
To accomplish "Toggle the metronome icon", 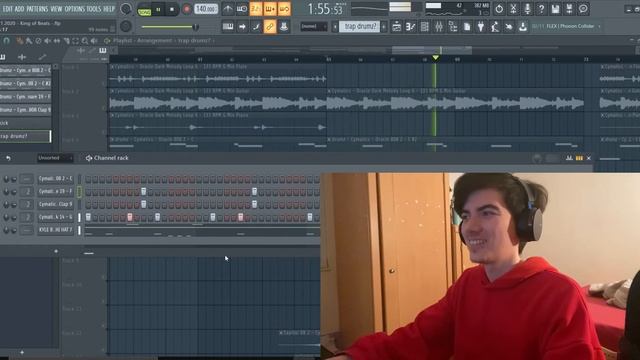I will tap(228, 9).
